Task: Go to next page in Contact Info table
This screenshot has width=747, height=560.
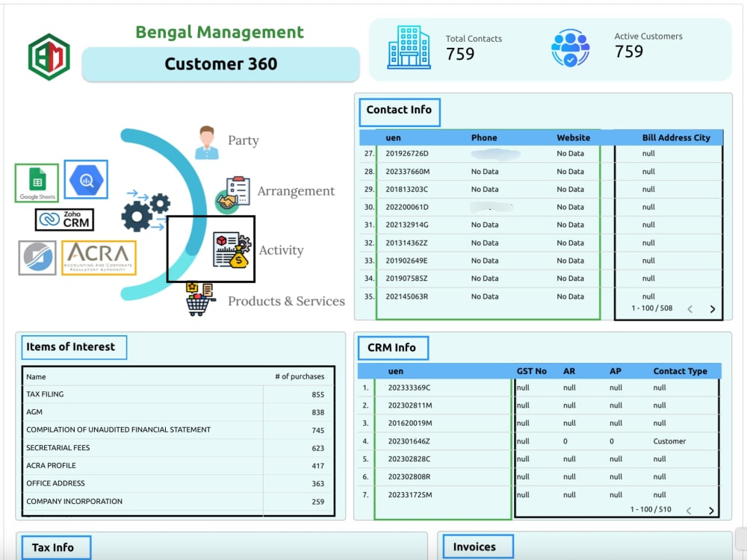Action: pyautogui.click(x=712, y=309)
